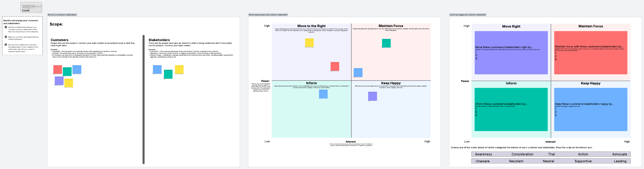Click the step 1 number circle
The image size is (644, 169).
coord(6,27)
